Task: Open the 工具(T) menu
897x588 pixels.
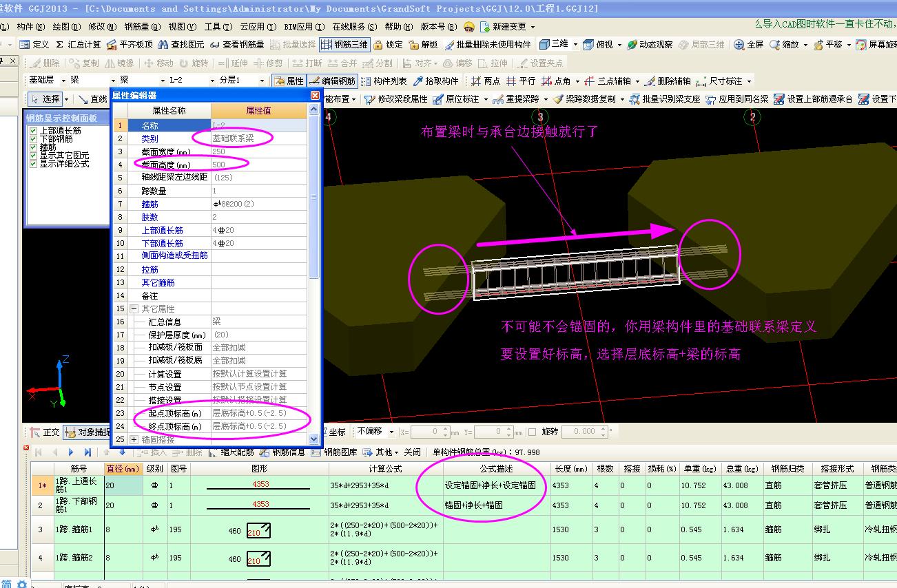Action: pos(218,26)
